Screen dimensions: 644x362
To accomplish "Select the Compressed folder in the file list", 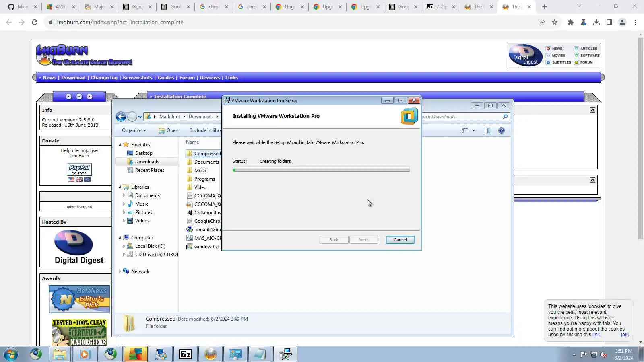I will coord(203,154).
